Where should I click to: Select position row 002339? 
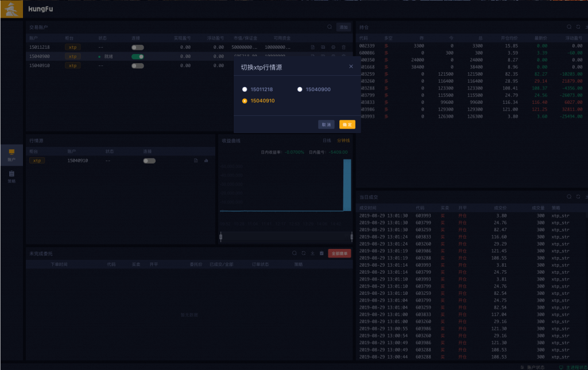click(472, 46)
